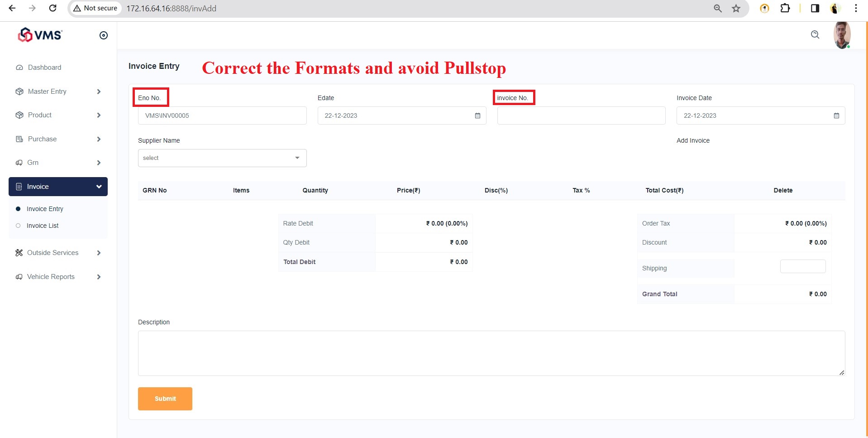The width and height of the screenshot is (868, 438).
Task: Open the Edate calendar picker icon
Action: (477, 116)
